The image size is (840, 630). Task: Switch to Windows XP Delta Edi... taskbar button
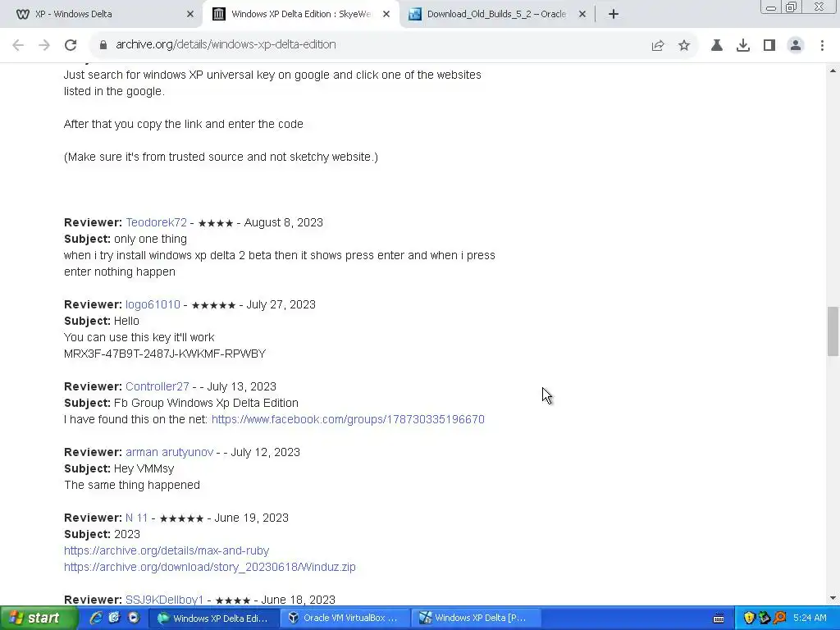click(x=212, y=618)
